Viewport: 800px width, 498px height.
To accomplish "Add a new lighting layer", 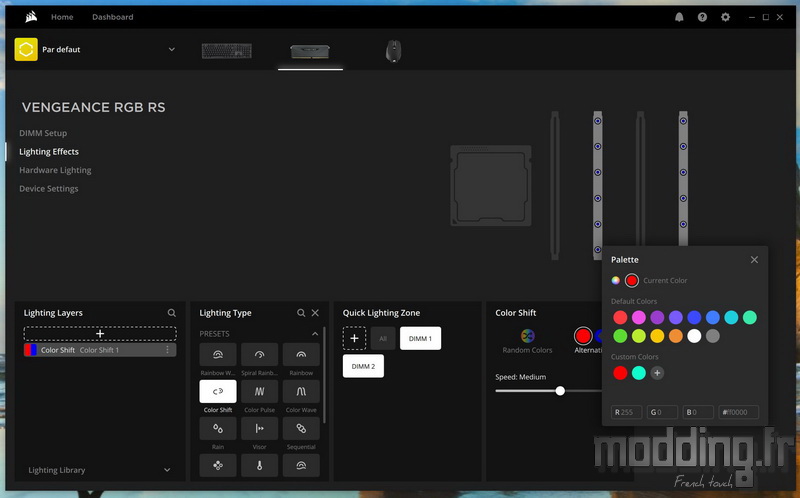I will (x=100, y=334).
